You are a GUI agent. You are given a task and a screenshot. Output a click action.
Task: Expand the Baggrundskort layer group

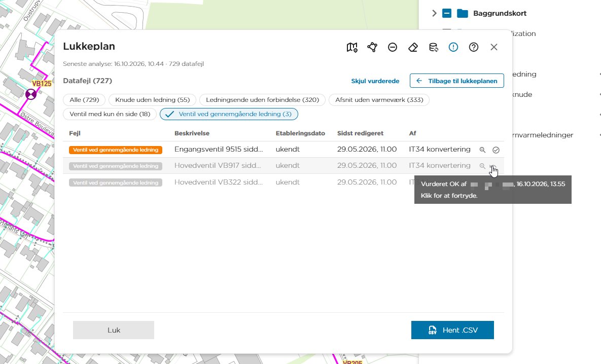point(434,13)
